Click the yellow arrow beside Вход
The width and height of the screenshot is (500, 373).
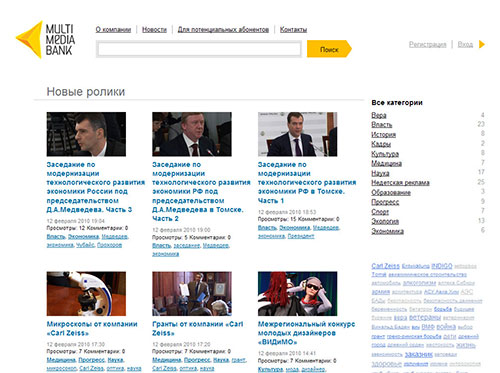point(481,44)
